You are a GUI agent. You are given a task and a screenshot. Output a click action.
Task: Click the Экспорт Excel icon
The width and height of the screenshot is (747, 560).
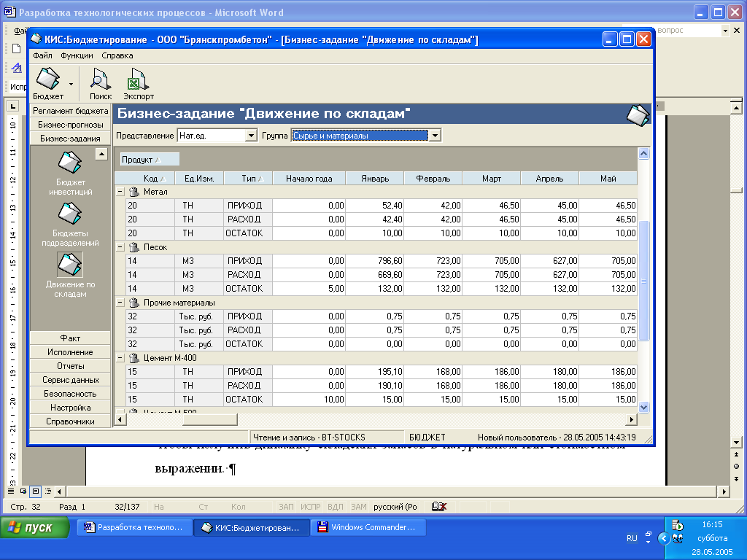click(x=138, y=79)
